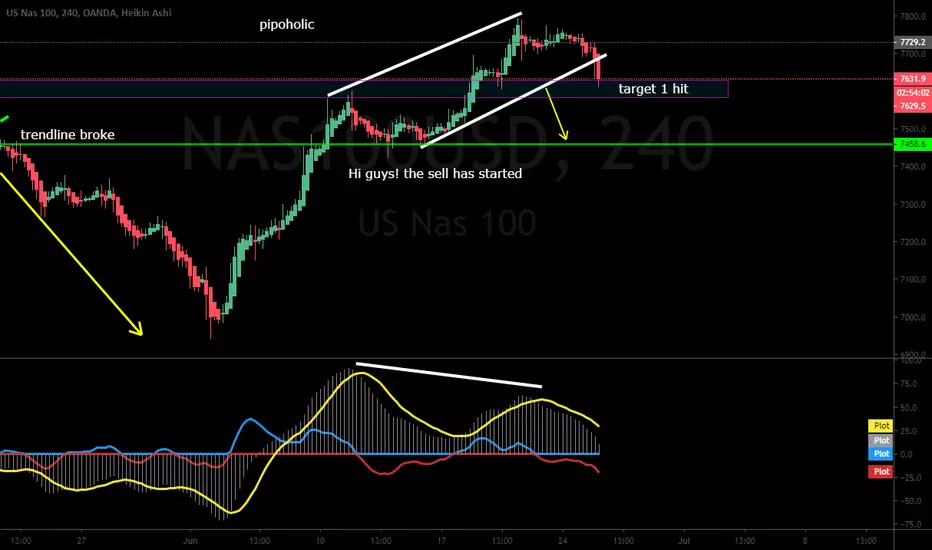Click the 7200.0 price axis value

tap(912, 242)
